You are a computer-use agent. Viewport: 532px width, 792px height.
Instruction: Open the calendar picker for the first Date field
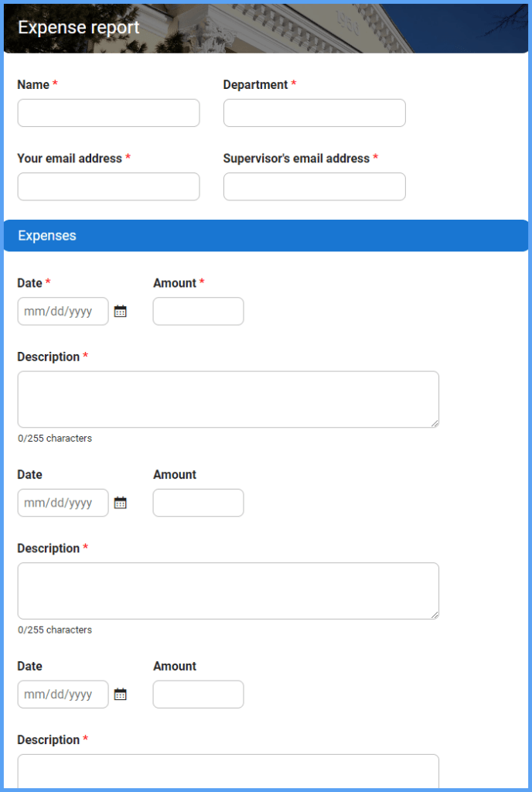121,311
